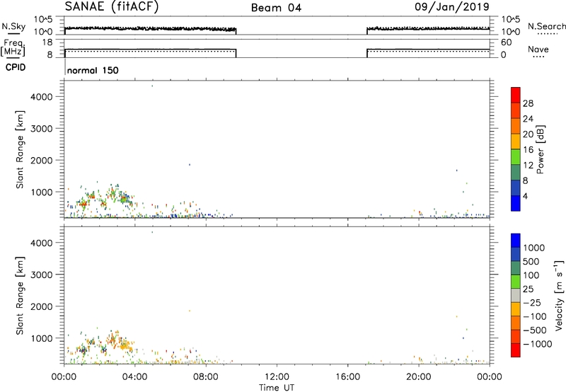Click the -1000 label on Velocity colorbar
Screen dimensions: 566x392
(538, 344)
